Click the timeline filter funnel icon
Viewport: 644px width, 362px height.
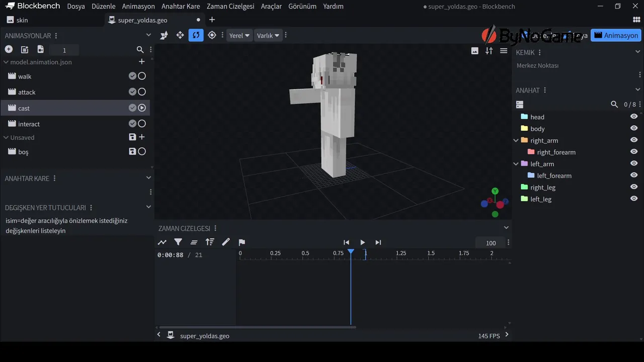(x=178, y=242)
